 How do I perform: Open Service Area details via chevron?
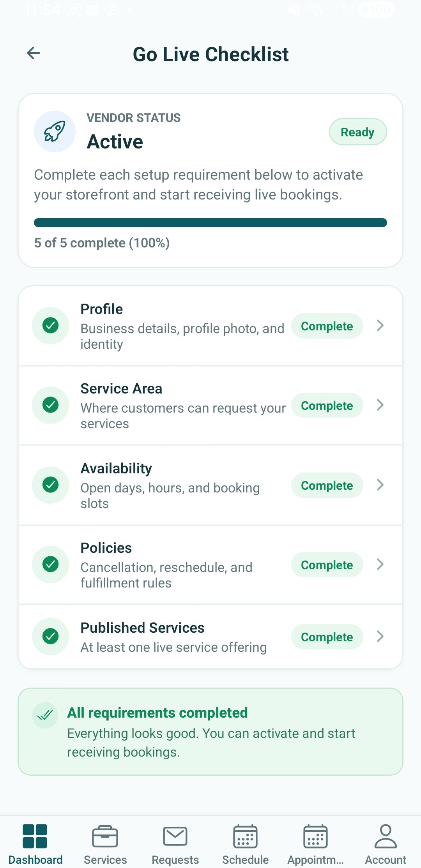(380, 405)
